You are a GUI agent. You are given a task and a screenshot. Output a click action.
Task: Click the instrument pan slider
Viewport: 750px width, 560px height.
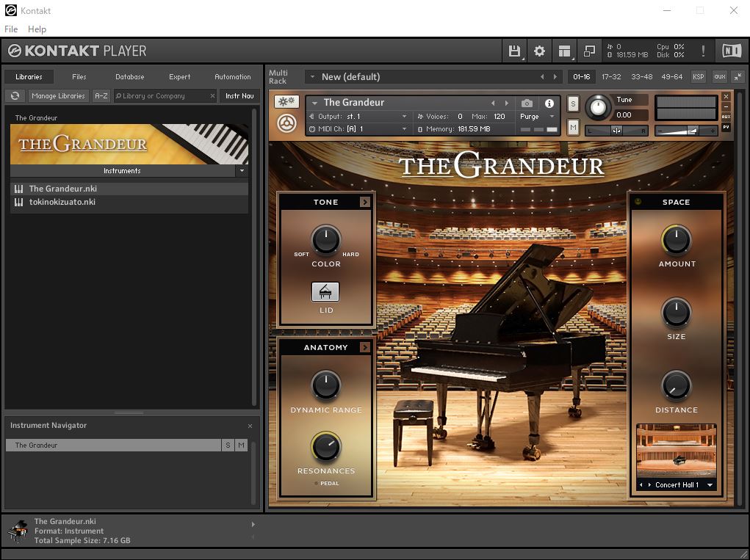point(616,131)
